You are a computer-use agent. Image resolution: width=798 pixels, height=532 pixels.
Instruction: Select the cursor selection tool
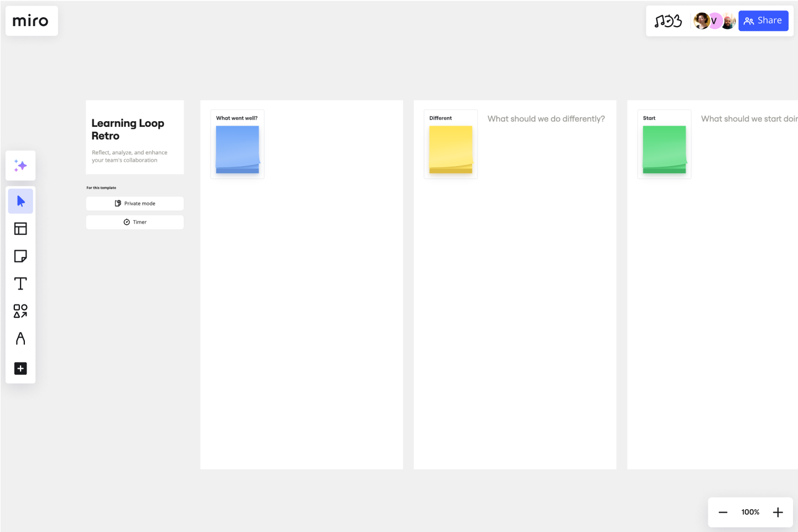(20, 201)
